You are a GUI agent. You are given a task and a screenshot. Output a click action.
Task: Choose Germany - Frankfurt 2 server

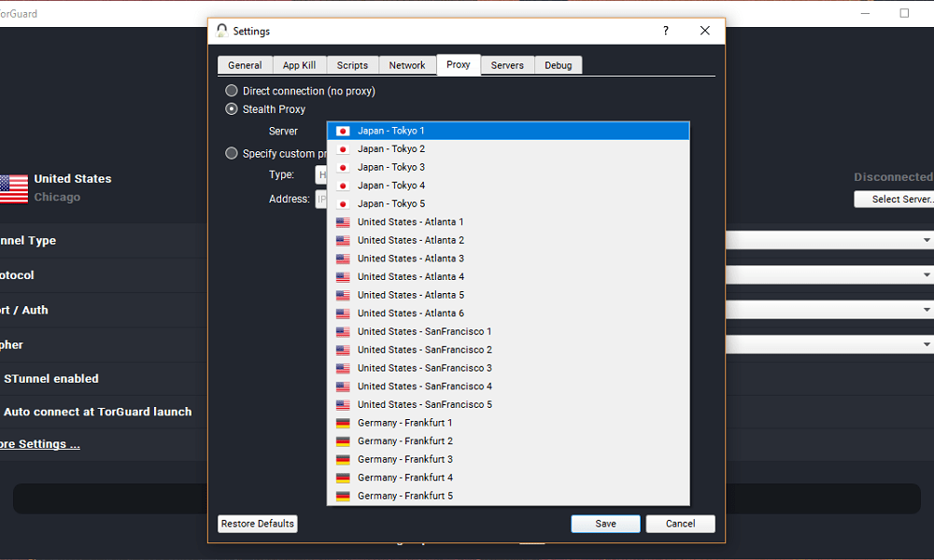pos(508,441)
